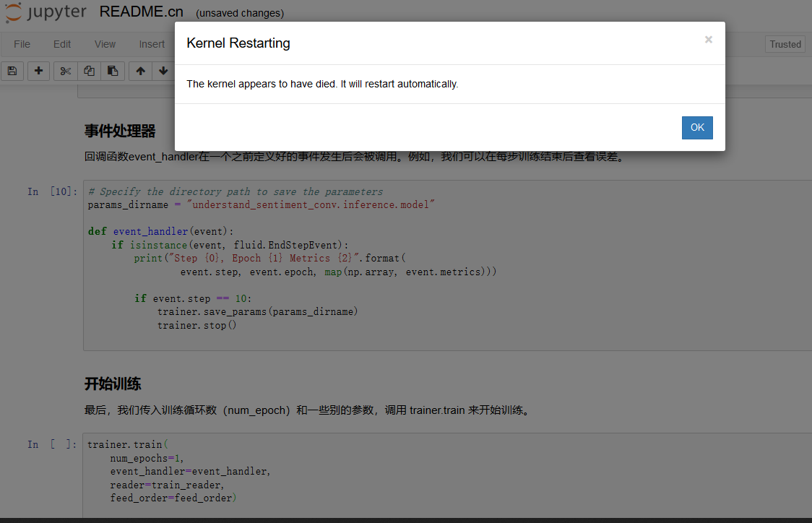
Task: Click the 'if event.step == 10:' line
Action: click(x=193, y=299)
